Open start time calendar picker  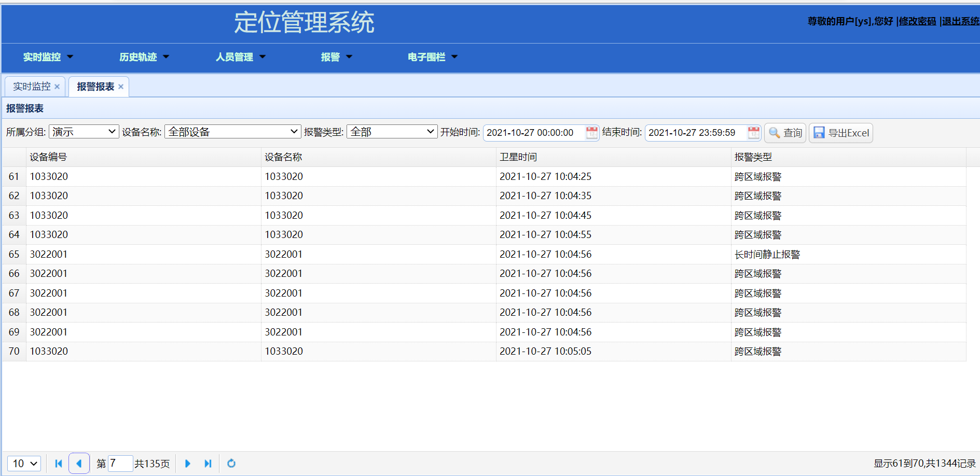pos(591,133)
